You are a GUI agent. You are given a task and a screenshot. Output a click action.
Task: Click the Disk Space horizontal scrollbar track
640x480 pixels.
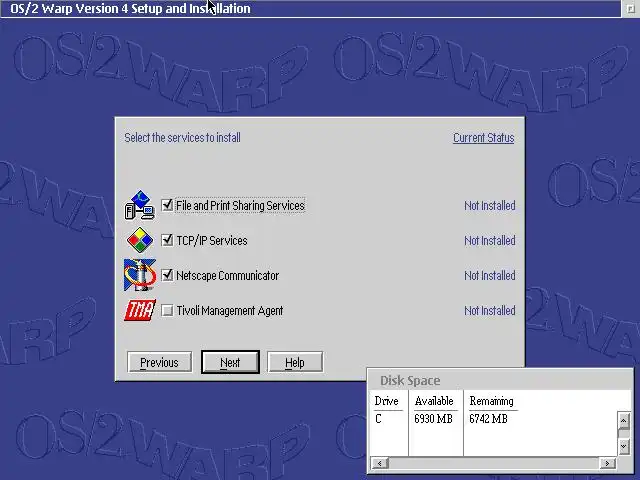click(x=494, y=463)
